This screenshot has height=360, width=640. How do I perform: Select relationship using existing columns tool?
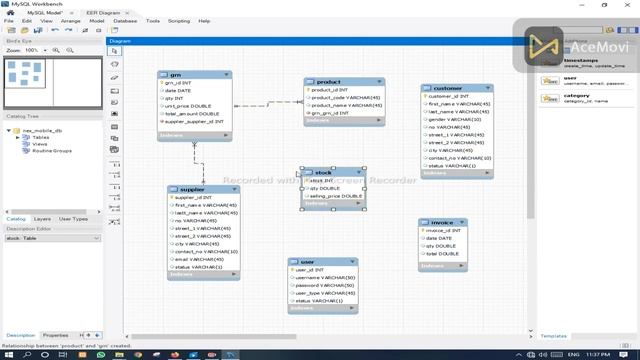point(115,222)
